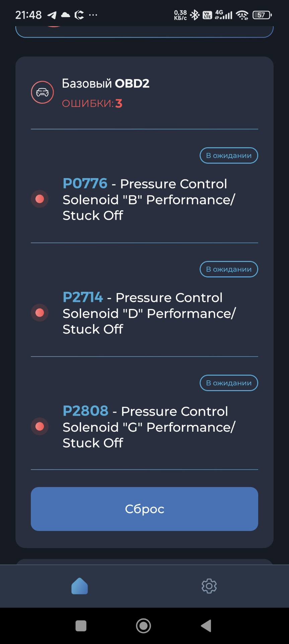This screenshot has height=644, width=289.
Task: Open the home tab in bottom bar
Action: click(x=80, y=586)
